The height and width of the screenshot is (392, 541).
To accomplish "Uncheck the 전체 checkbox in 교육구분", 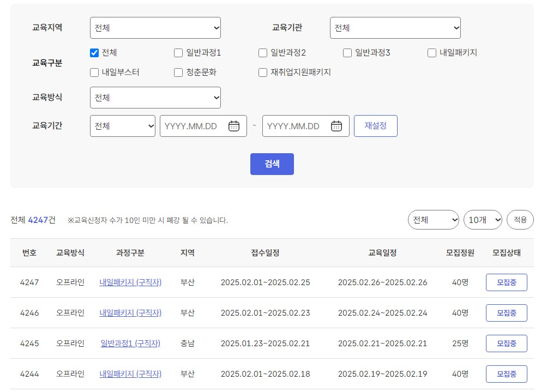I will (94, 53).
